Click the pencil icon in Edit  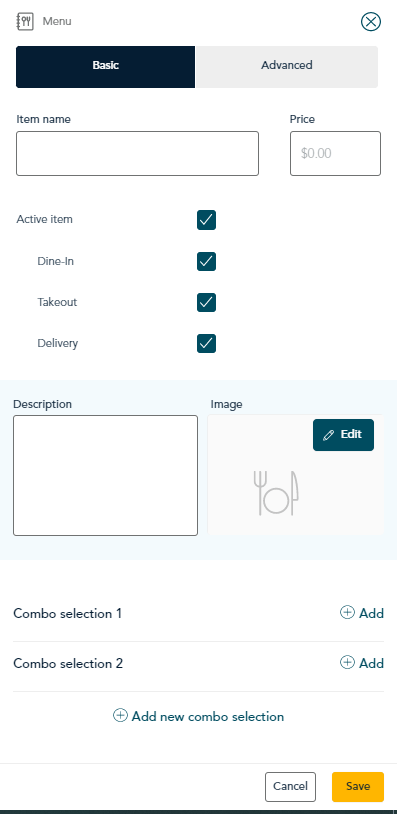click(328, 435)
